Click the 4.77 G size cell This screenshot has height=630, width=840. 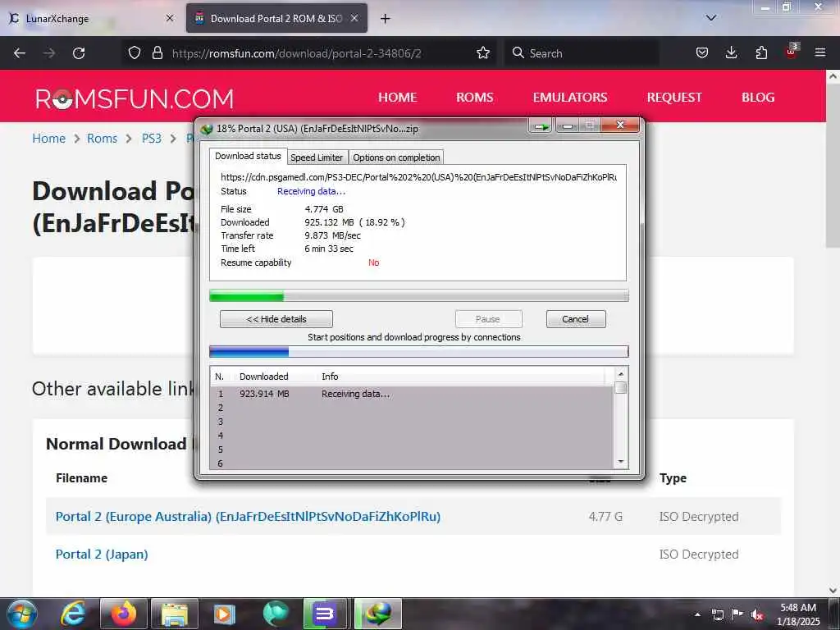pos(605,517)
